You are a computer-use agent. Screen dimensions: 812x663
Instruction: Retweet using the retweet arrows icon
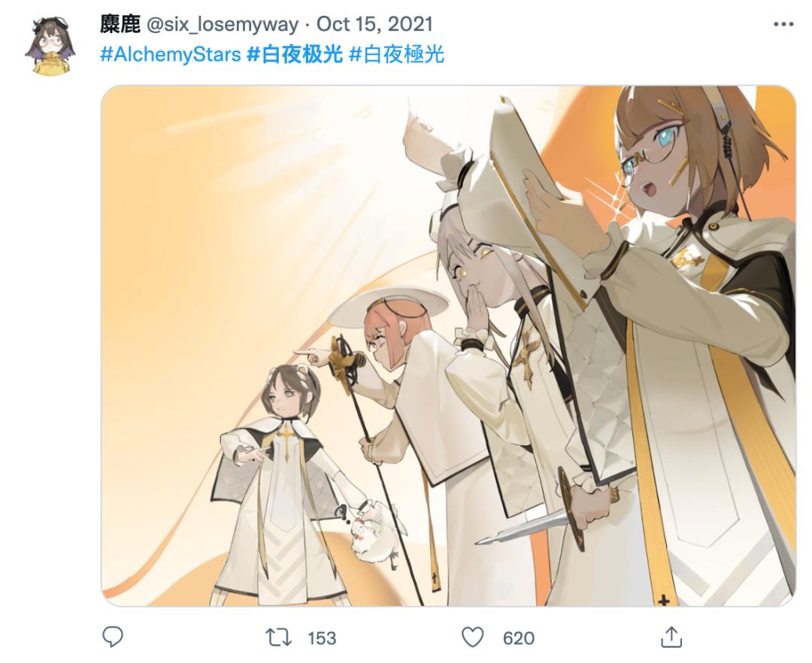coord(278,637)
